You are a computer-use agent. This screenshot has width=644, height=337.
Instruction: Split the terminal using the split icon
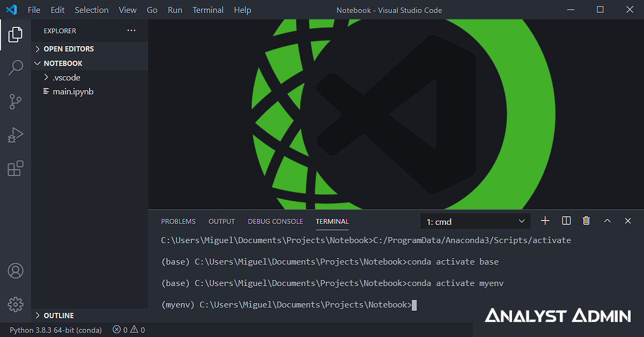[566, 221]
